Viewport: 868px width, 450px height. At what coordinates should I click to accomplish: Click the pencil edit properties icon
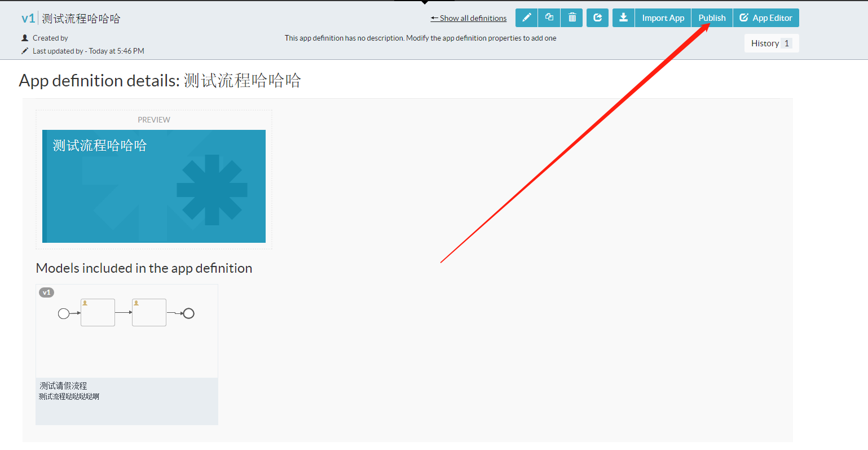[x=527, y=18]
